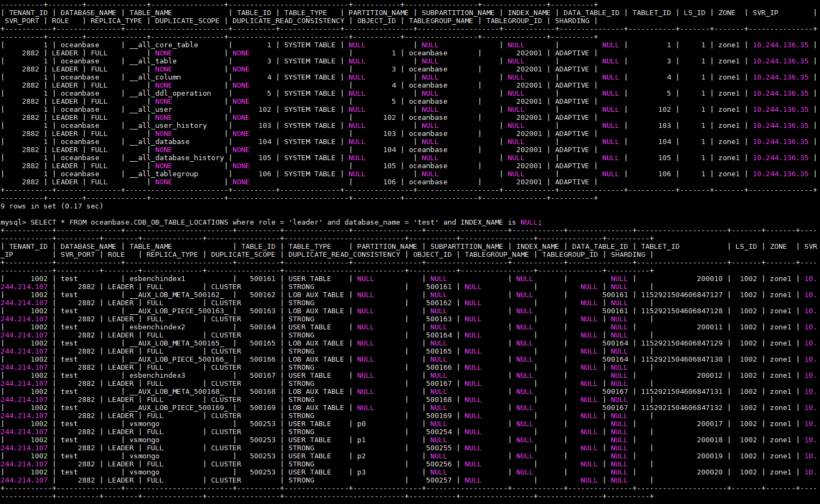Click tablet ID 200012
Viewport: 820px width, 504px height.
(x=710, y=376)
